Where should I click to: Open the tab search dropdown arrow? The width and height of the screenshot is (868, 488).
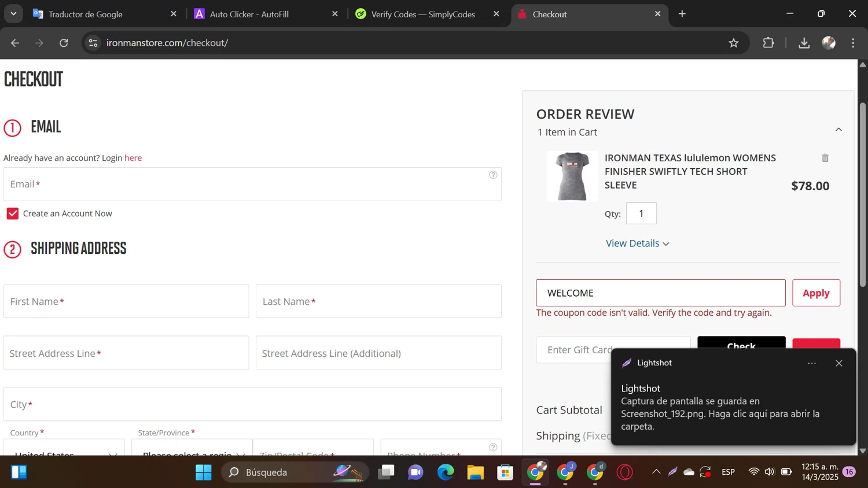pyautogui.click(x=13, y=13)
